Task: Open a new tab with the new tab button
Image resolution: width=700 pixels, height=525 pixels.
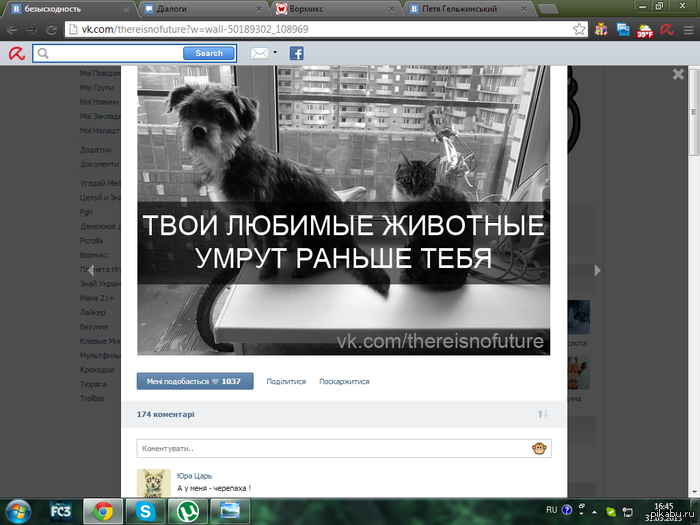Action: 548,9
